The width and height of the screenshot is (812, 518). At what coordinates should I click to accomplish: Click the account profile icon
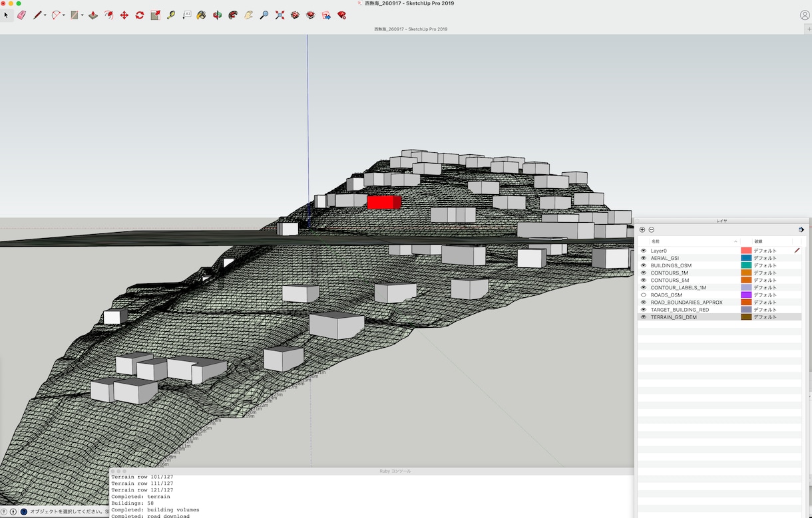point(805,15)
